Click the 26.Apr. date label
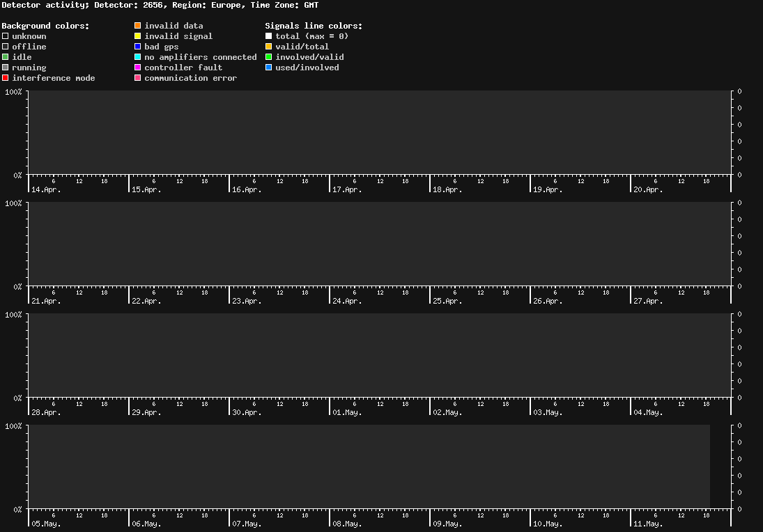Viewport: 763px width, 532px height. [548, 301]
